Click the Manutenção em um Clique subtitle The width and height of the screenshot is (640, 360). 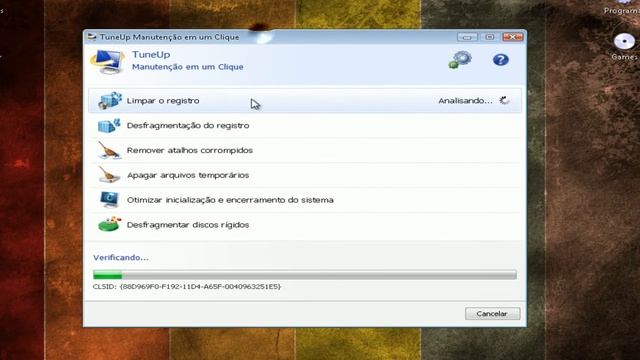[x=187, y=67]
